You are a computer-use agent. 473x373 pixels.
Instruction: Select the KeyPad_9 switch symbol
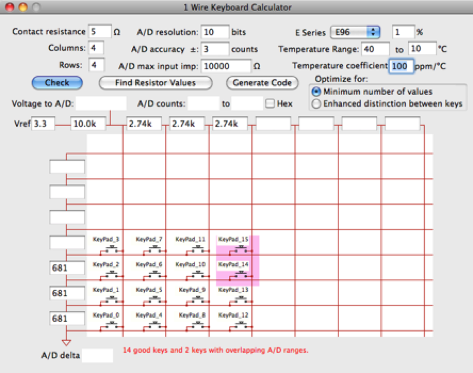[198, 300]
